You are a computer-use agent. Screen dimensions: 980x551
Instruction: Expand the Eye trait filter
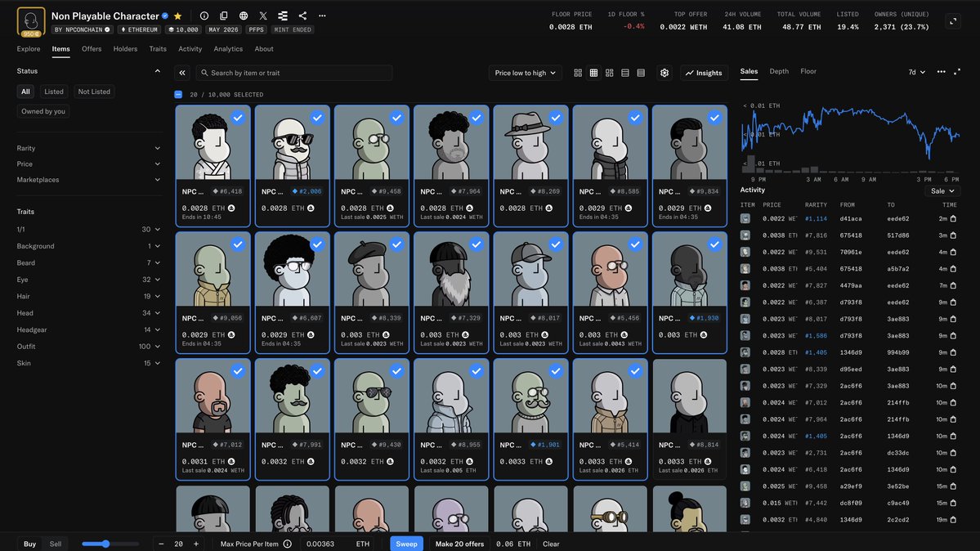(x=88, y=280)
